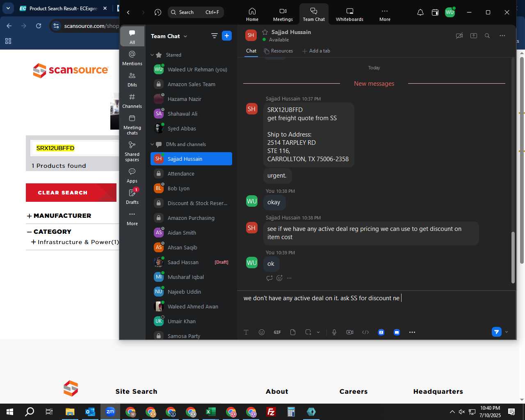Viewport: 525px width, 420px height.
Task: Attach a file in composer
Action: coord(293,332)
